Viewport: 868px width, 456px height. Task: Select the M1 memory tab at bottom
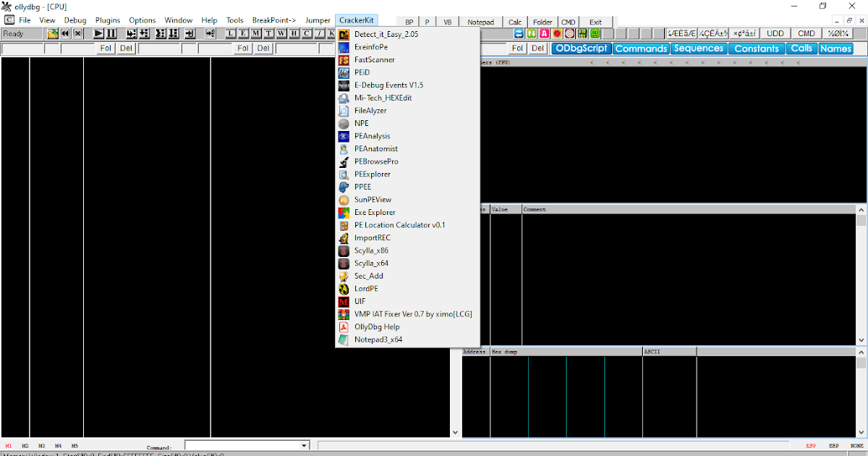click(9, 446)
